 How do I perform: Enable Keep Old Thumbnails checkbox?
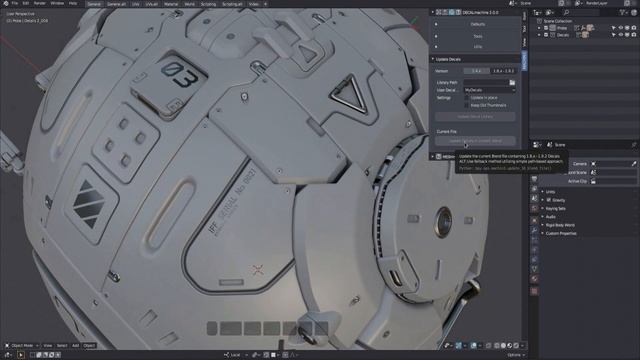pos(467,105)
